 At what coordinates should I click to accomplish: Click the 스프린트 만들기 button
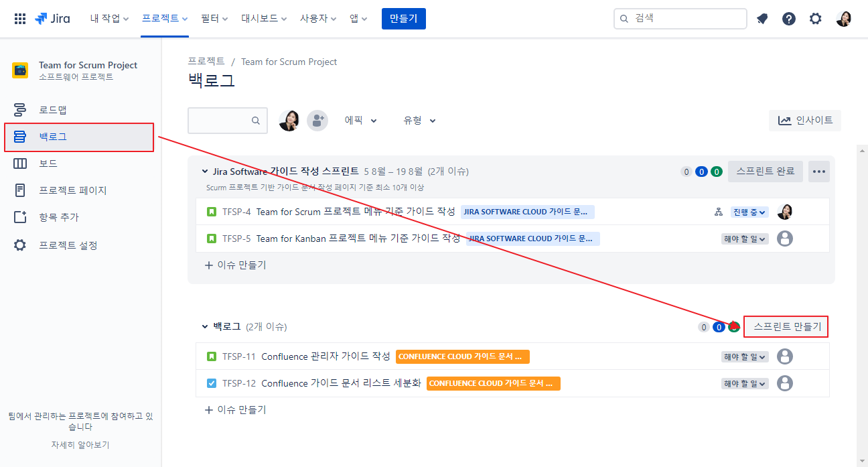(786, 327)
